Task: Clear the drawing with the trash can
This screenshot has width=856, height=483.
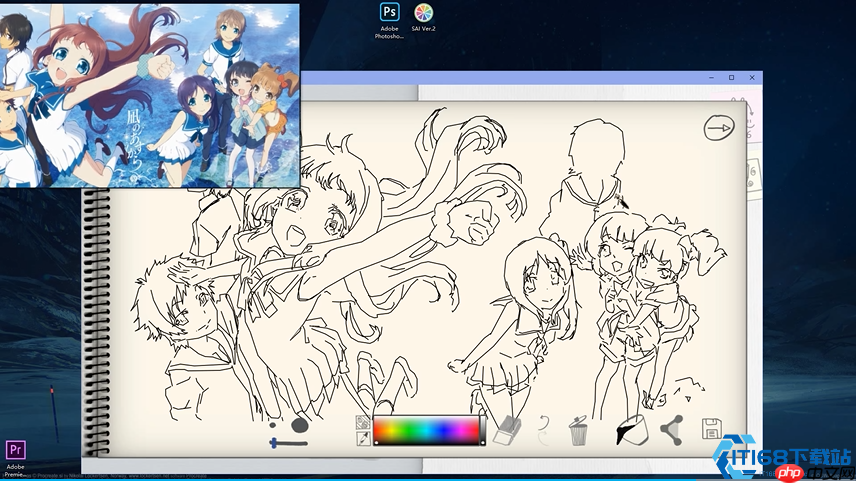Action: click(x=577, y=432)
